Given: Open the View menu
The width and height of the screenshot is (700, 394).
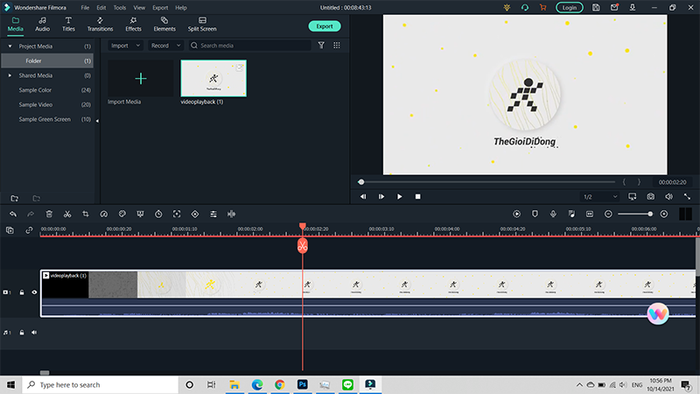Looking at the screenshot, I should [x=139, y=8].
